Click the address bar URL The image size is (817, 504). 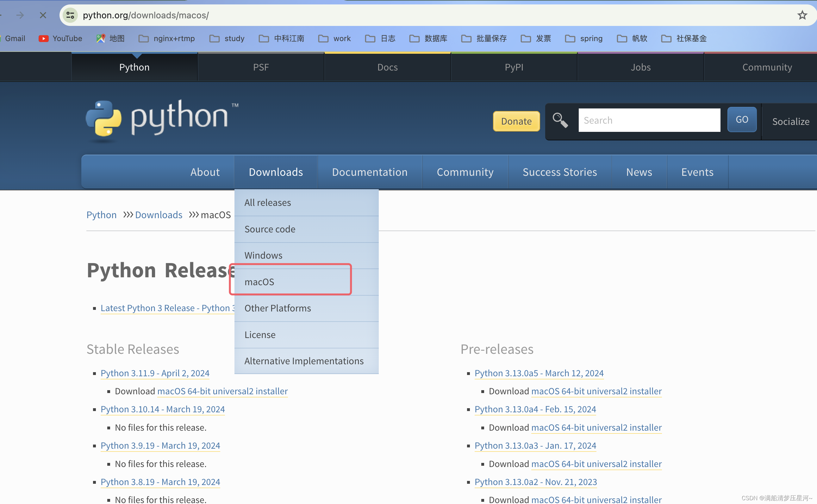[x=146, y=15]
